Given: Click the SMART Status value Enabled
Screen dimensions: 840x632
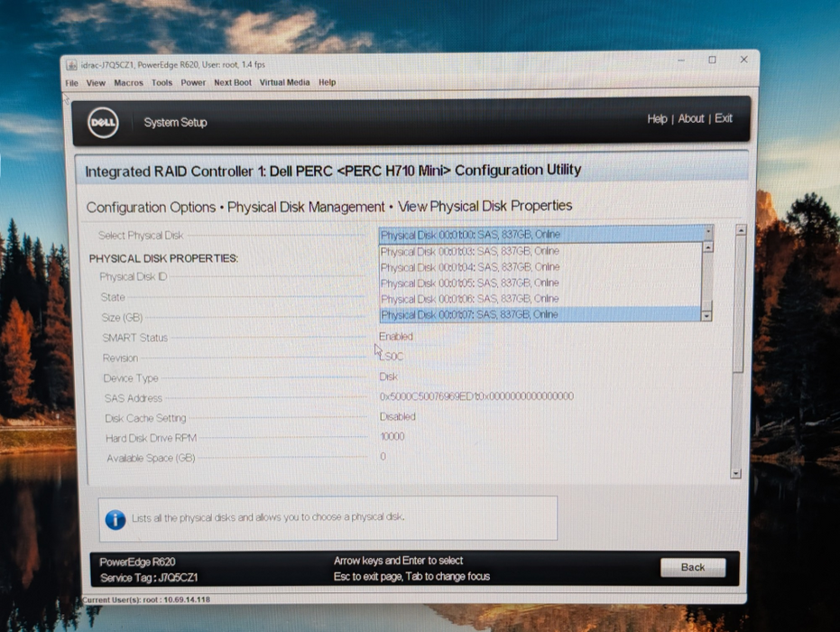Looking at the screenshot, I should [396, 337].
